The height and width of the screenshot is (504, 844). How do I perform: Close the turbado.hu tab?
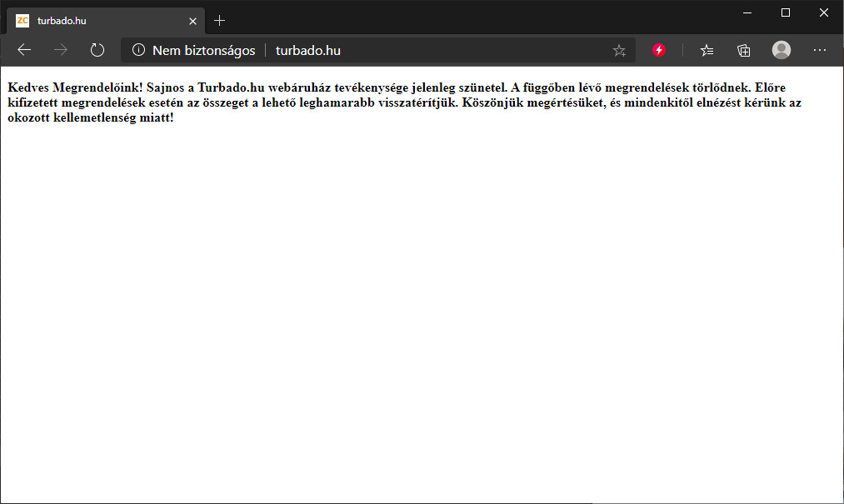192,21
